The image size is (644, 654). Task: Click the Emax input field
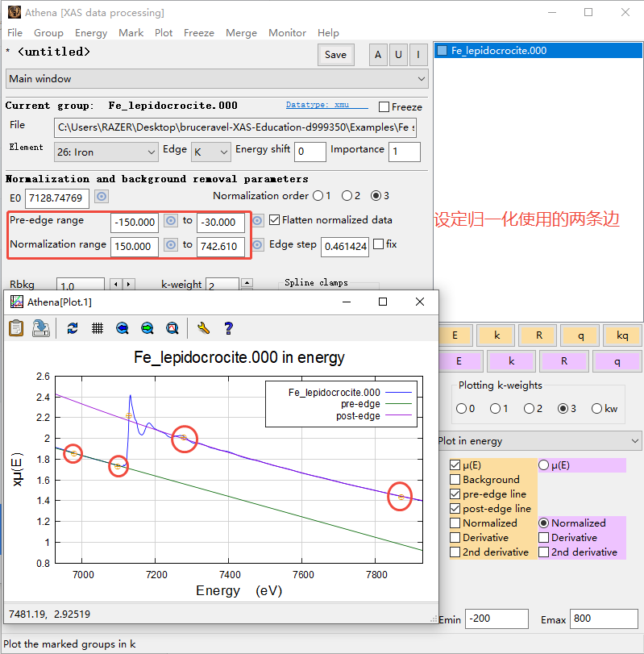604,619
